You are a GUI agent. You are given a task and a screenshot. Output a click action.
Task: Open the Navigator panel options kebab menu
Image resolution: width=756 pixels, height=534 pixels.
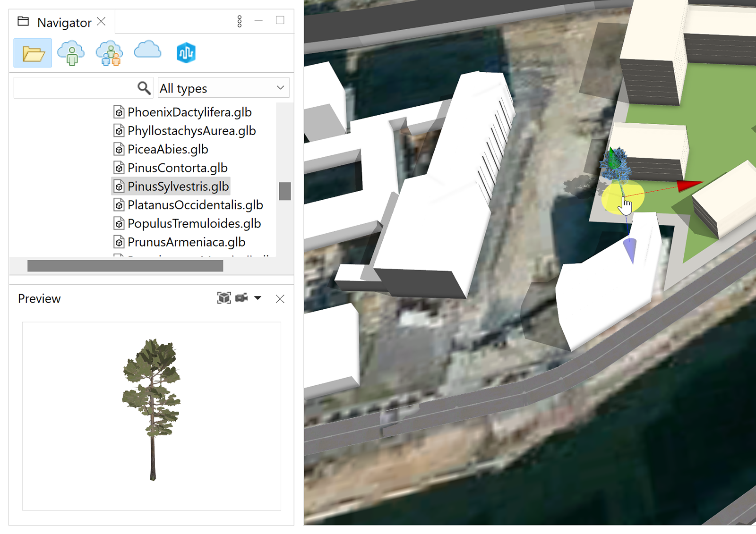(x=239, y=21)
